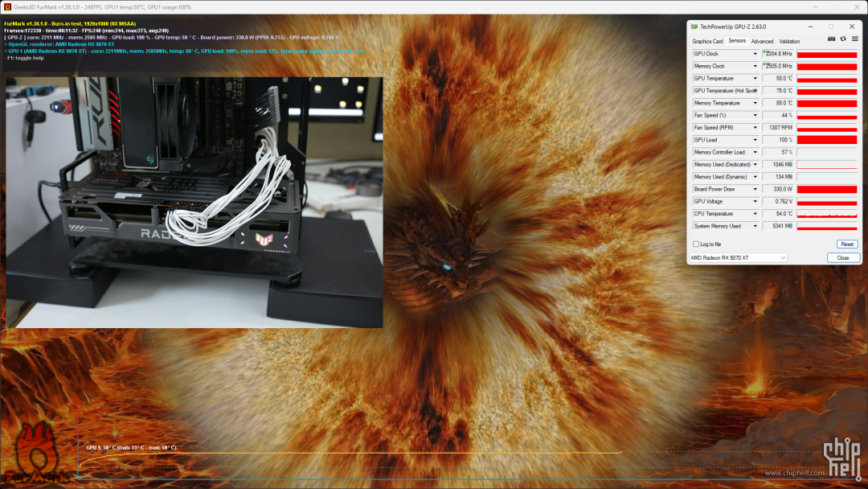The height and width of the screenshot is (489, 868).
Task: Open the Memory Temperature sensor dropdown
Action: (755, 103)
